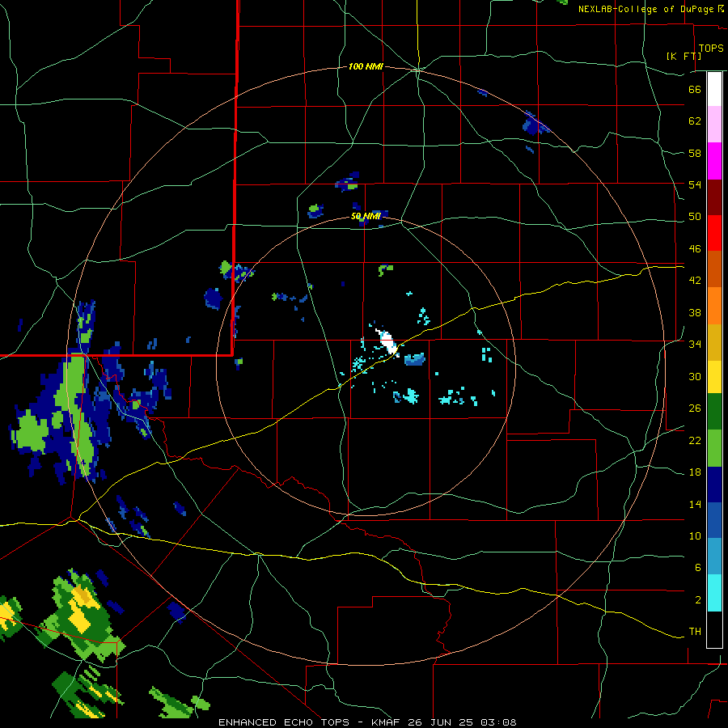This screenshot has height=728, width=728.
Task: Click the blue echo on northeast 100 NMI ring
Action: point(535,124)
